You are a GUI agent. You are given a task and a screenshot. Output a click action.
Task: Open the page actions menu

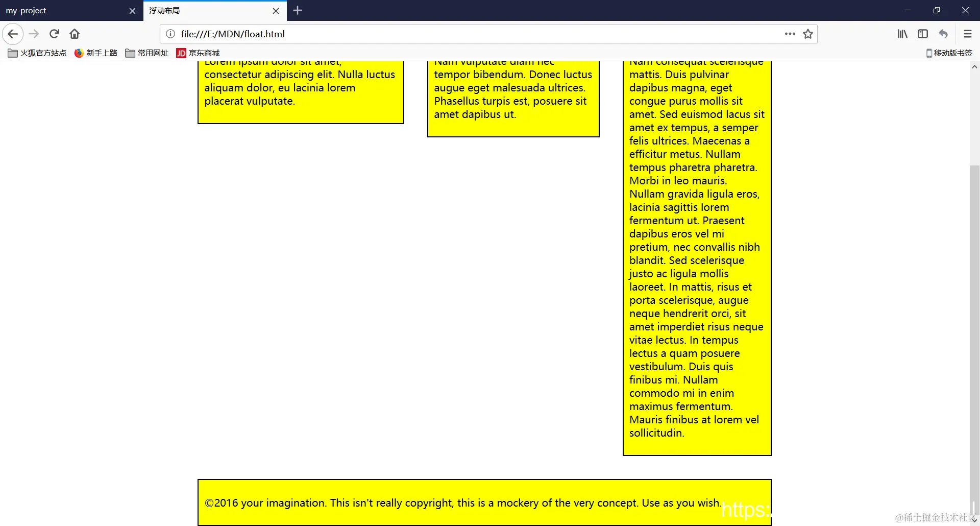[790, 34]
